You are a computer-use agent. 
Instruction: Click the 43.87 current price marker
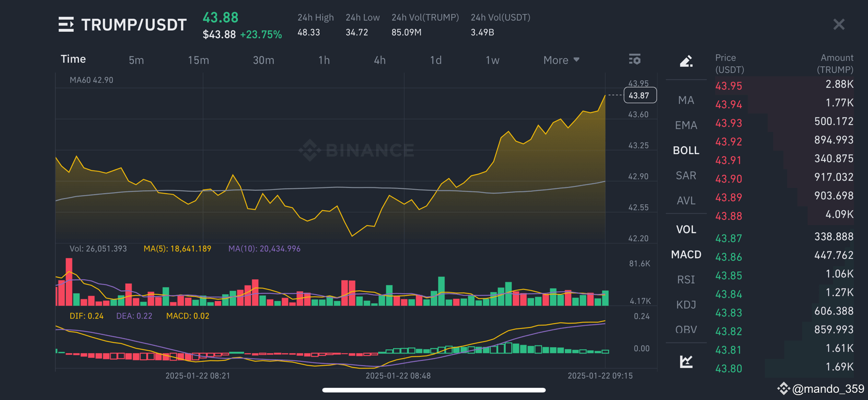[x=640, y=96]
